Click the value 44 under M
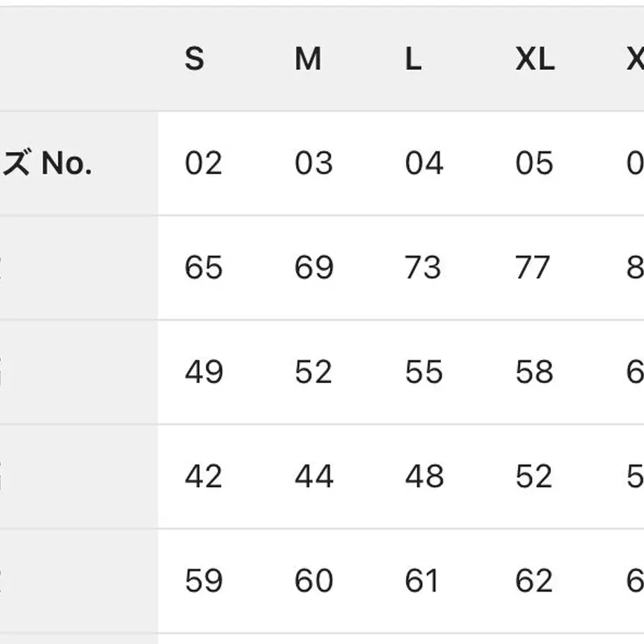The image size is (644, 644). point(314,476)
